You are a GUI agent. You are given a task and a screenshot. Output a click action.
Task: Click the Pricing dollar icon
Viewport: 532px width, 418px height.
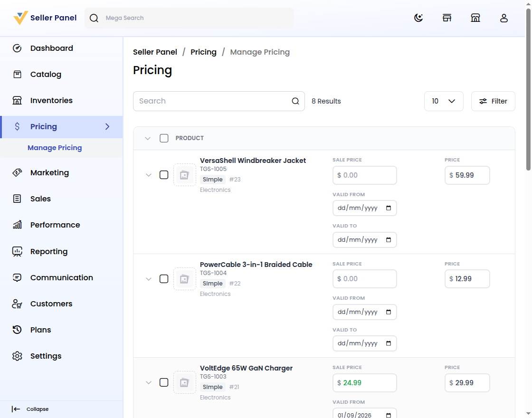click(17, 126)
